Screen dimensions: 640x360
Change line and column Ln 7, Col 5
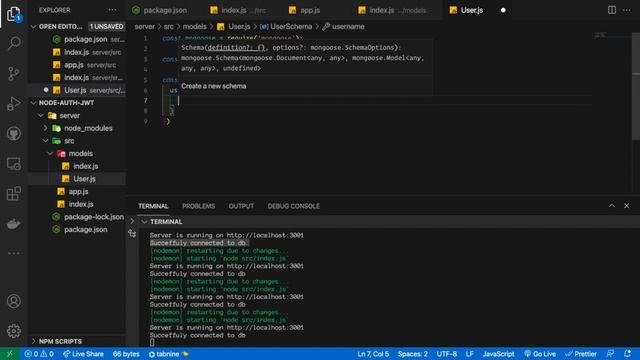click(373, 354)
